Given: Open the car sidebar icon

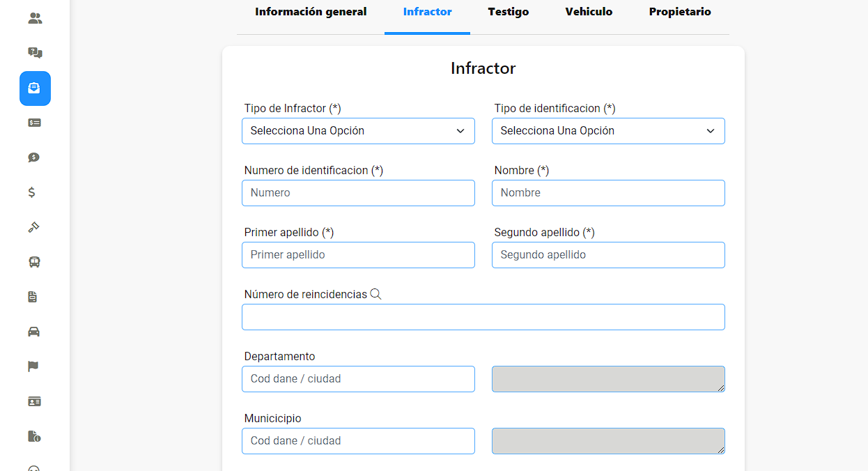Looking at the screenshot, I should (34, 332).
